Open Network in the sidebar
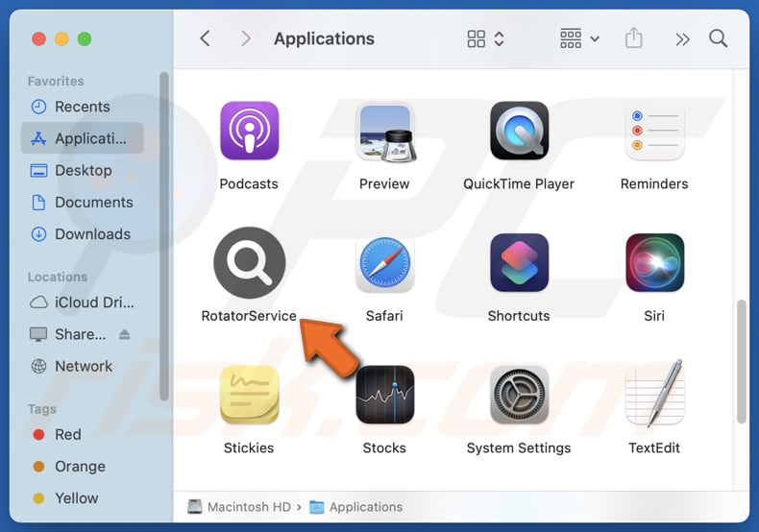The width and height of the screenshot is (759, 532). point(83,366)
